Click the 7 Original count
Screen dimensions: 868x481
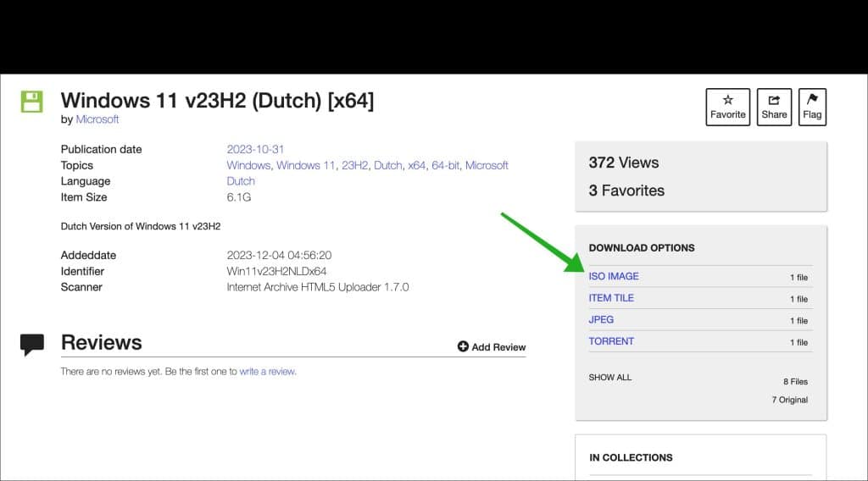[x=790, y=400]
